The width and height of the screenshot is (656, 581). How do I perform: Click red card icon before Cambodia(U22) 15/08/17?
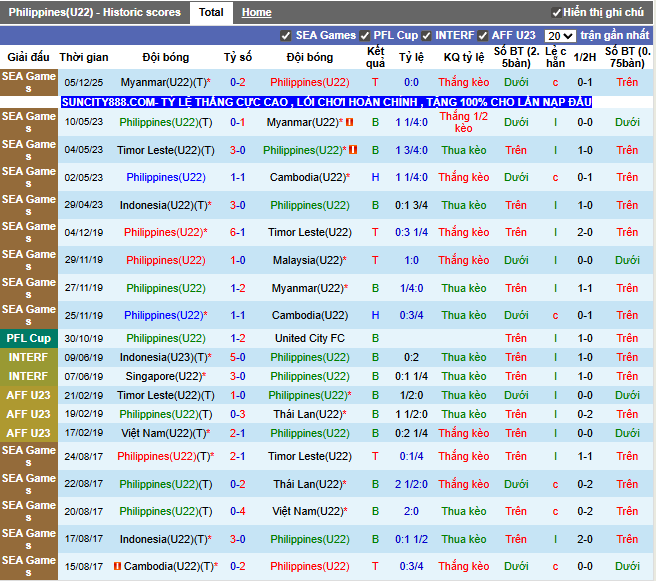coord(118,566)
